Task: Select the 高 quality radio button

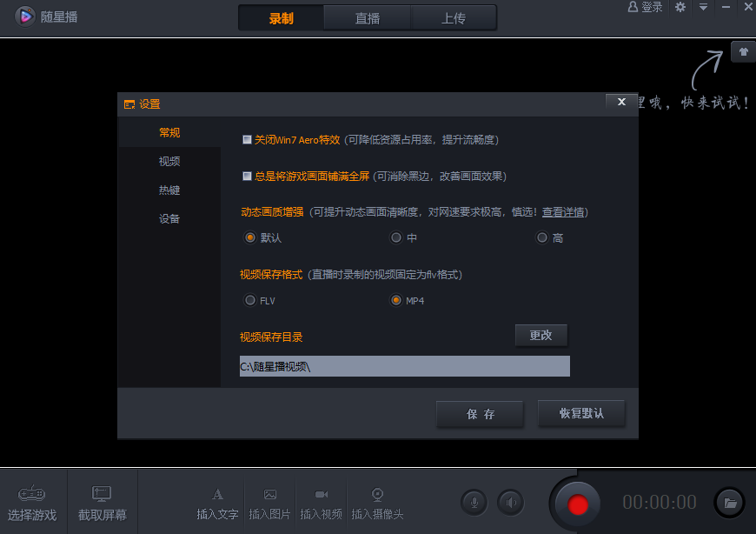Action: click(542, 237)
